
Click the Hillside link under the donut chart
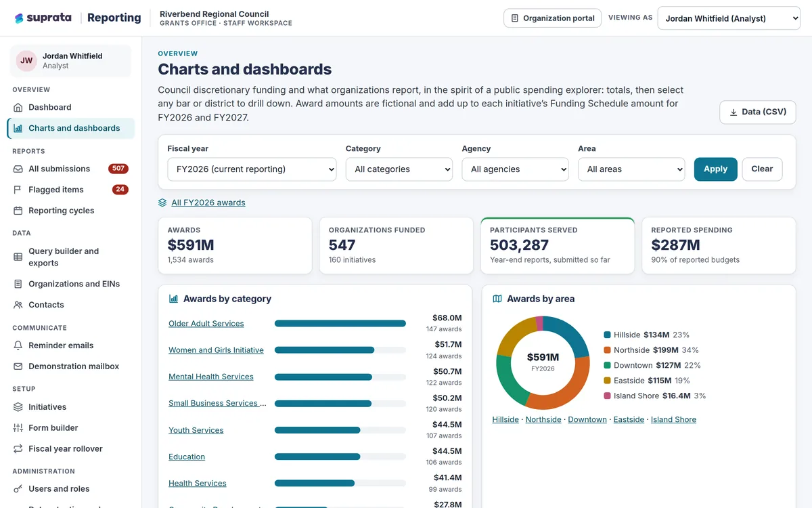(x=505, y=419)
